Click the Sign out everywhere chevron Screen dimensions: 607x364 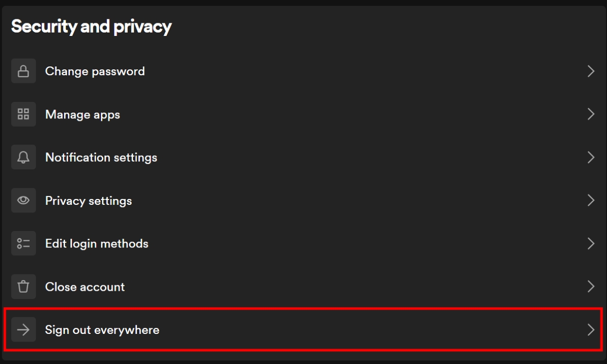click(591, 329)
